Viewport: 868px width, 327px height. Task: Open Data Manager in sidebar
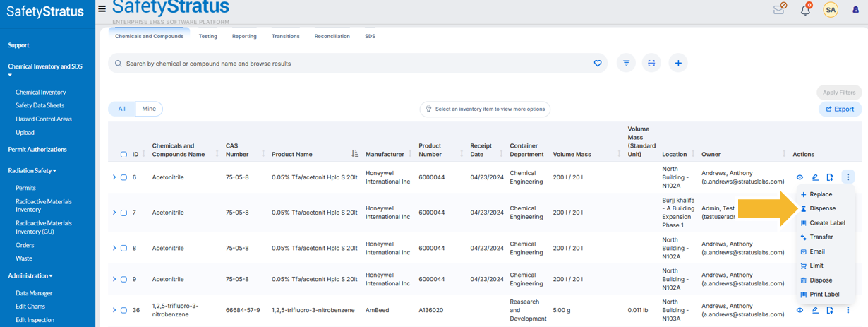point(34,293)
